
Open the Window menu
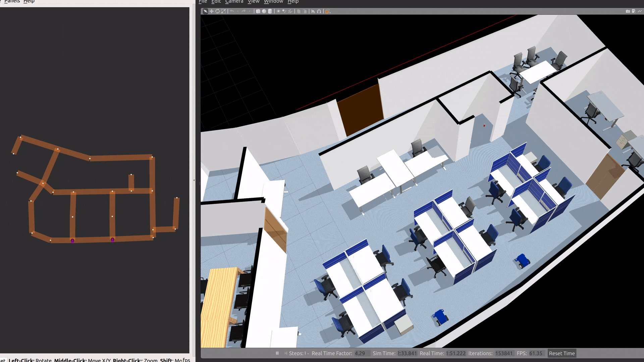273,2
